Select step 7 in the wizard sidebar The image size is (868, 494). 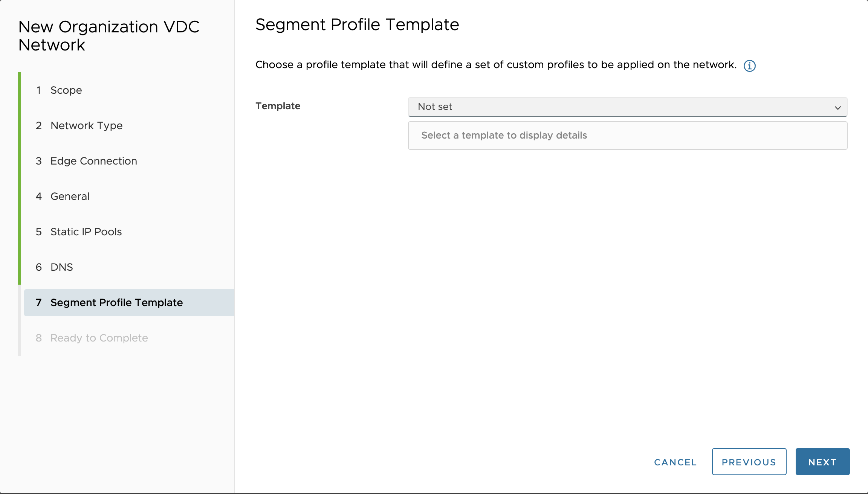[x=116, y=303]
